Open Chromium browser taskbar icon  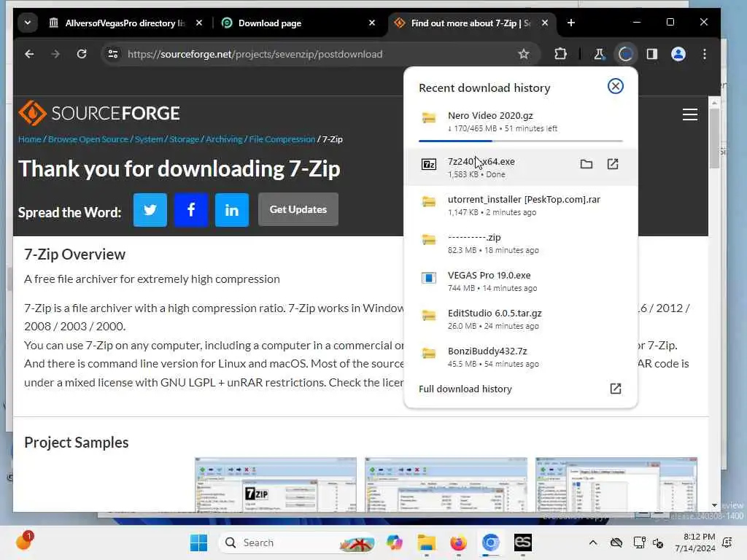491,542
